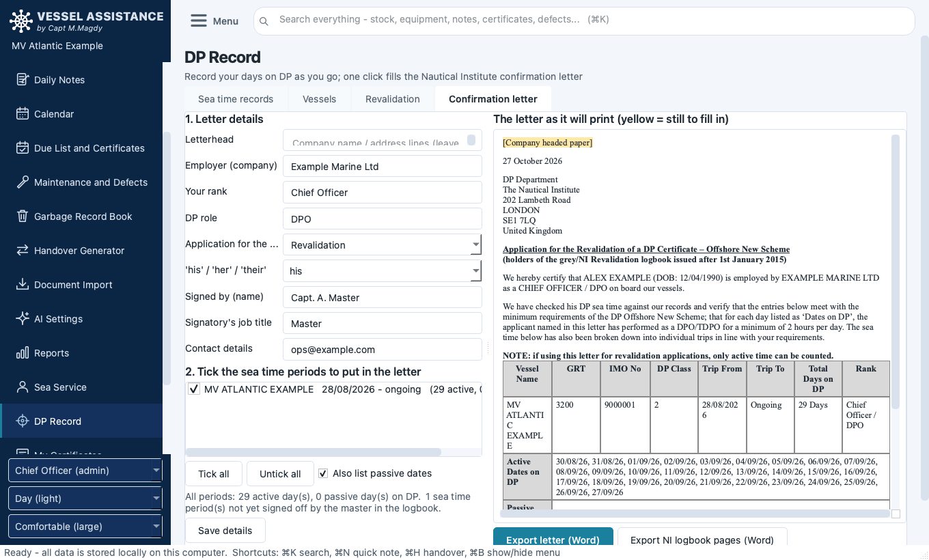Screen dimensions: 929x560
Task: Open the Garbage Record Book bin icon
Action: click(23, 216)
